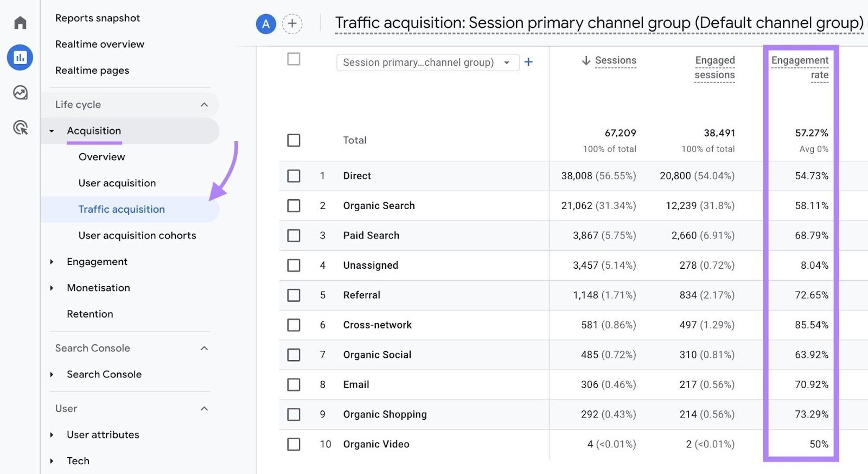
Task: Expand the Monetisation tree arrow
Action: coord(52,288)
